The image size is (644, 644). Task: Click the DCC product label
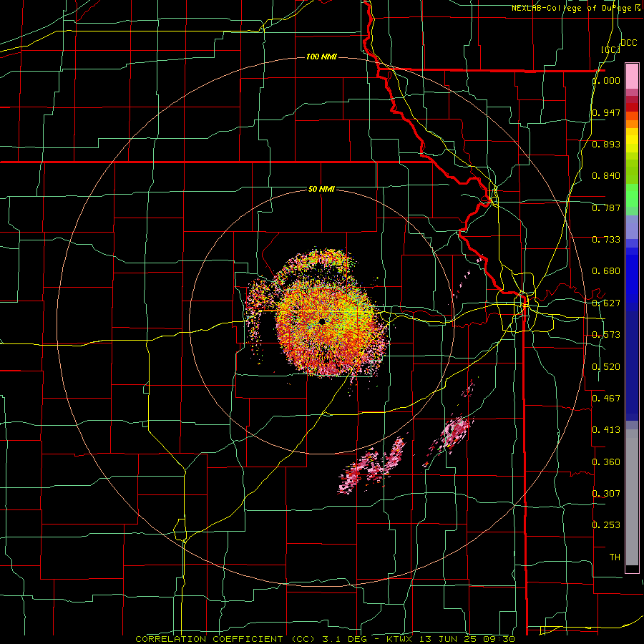point(628,43)
